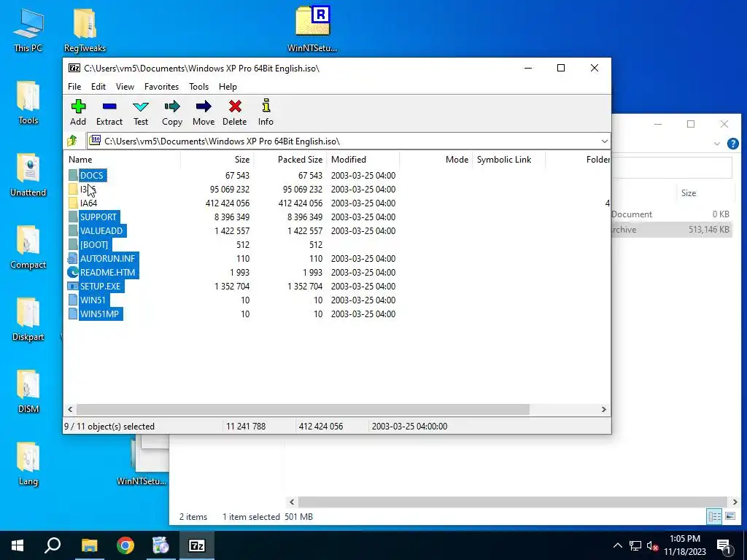Click the taskbar search icon
Image resolution: width=747 pixels, height=560 pixels.
[x=53, y=545]
